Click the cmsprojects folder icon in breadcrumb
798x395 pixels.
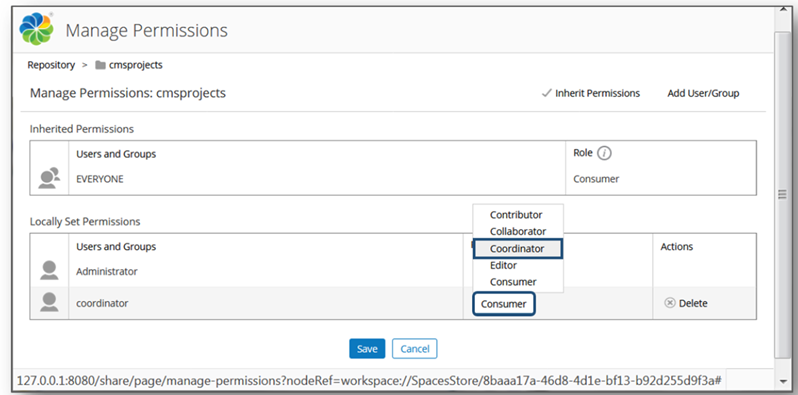click(100, 65)
